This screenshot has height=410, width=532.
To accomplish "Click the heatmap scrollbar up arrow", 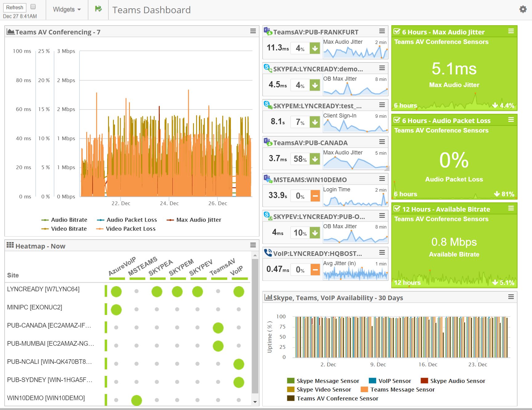I will (x=255, y=255).
